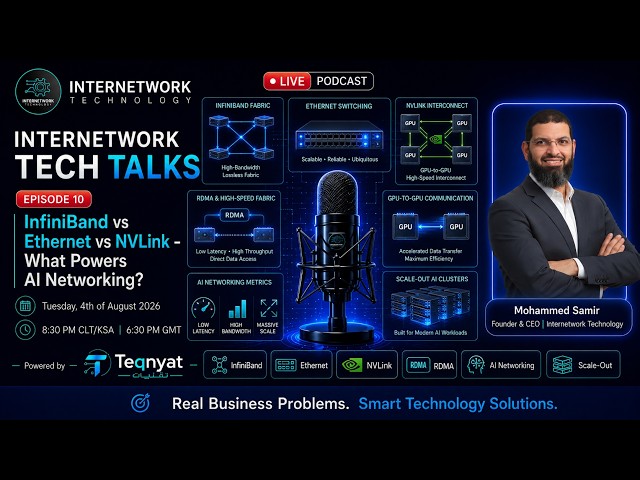Click the Massive Scale expand-arrows icon

click(x=269, y=308)
